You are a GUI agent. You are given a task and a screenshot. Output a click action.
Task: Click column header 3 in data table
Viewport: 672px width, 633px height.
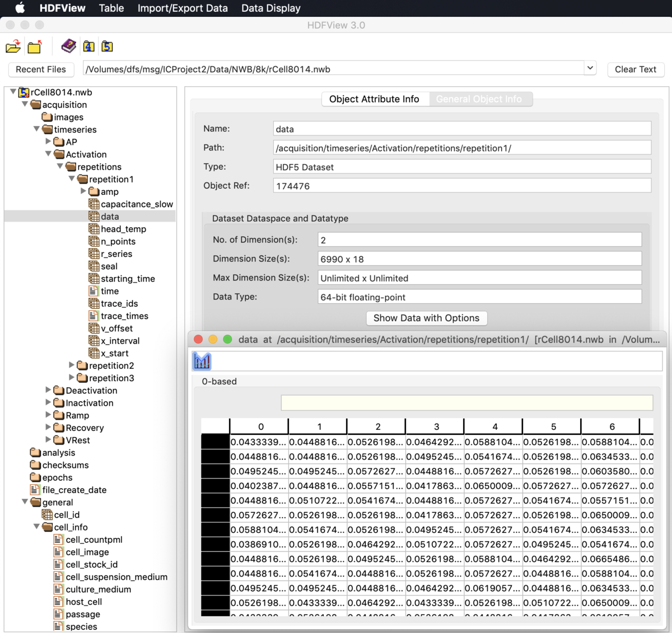click(x=436, y=426)
